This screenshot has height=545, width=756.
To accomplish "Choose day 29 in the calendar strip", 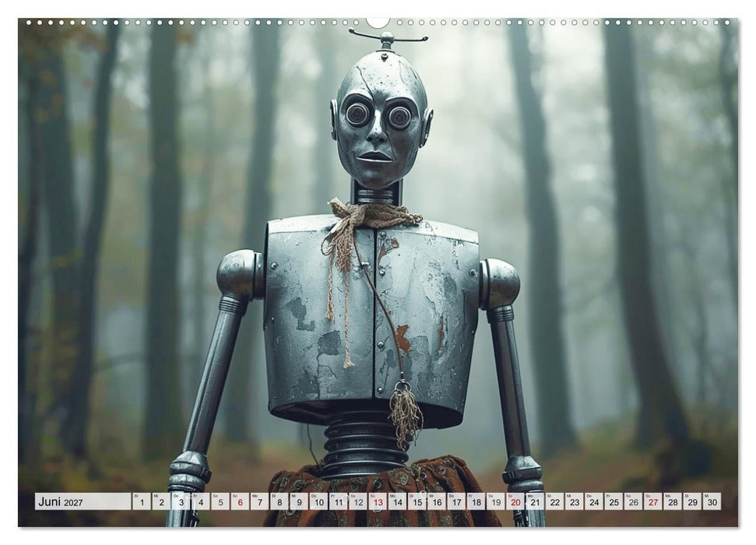I will coord(693,501).
